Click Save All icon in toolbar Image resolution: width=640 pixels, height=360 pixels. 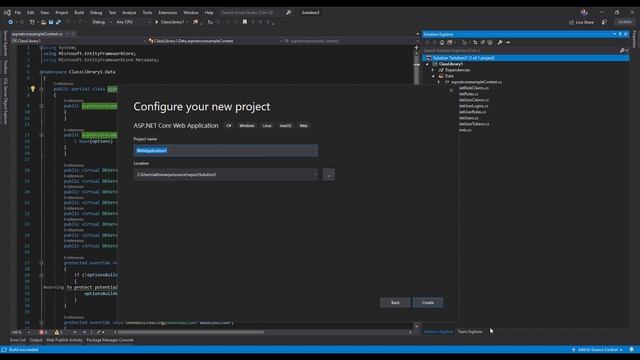[58, 22]
